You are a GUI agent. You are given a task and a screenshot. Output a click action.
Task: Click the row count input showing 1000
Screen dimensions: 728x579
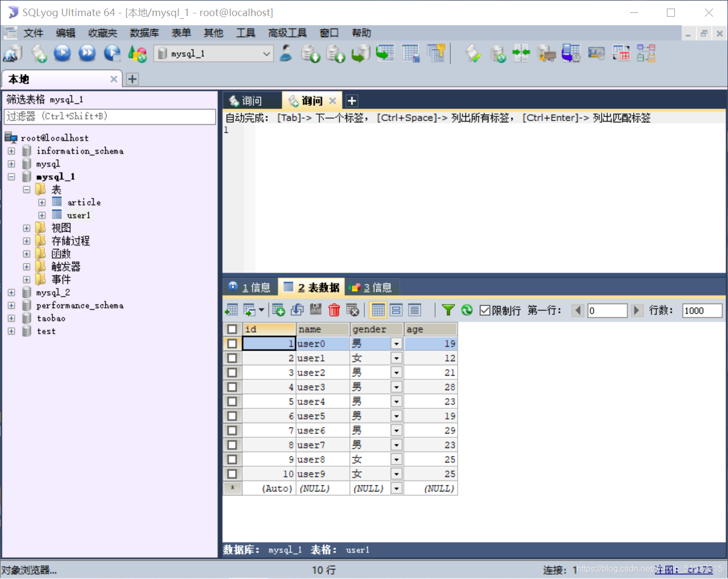click(x=702, y=310)
